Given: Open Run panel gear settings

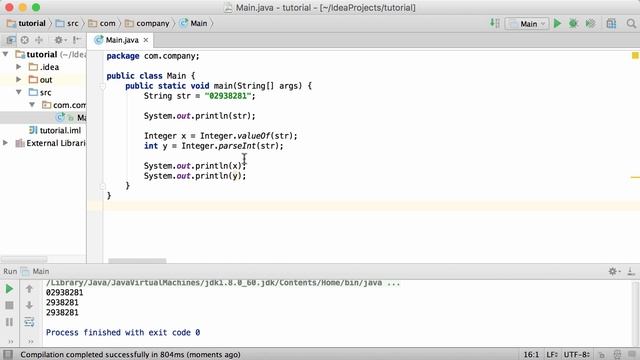Looking at the screenshot, I should pos(613,271).
